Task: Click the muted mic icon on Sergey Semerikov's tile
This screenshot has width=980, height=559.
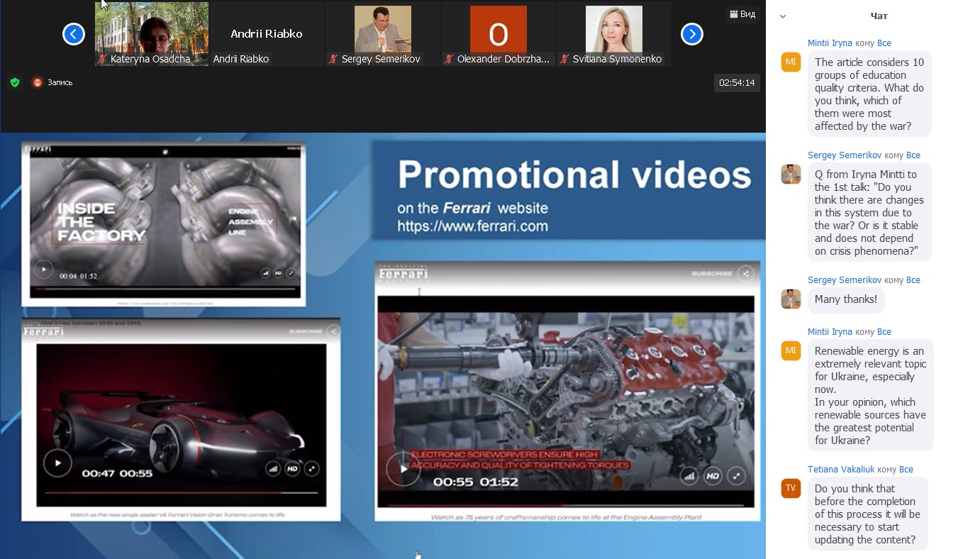Action: click(x=333, y=60)
